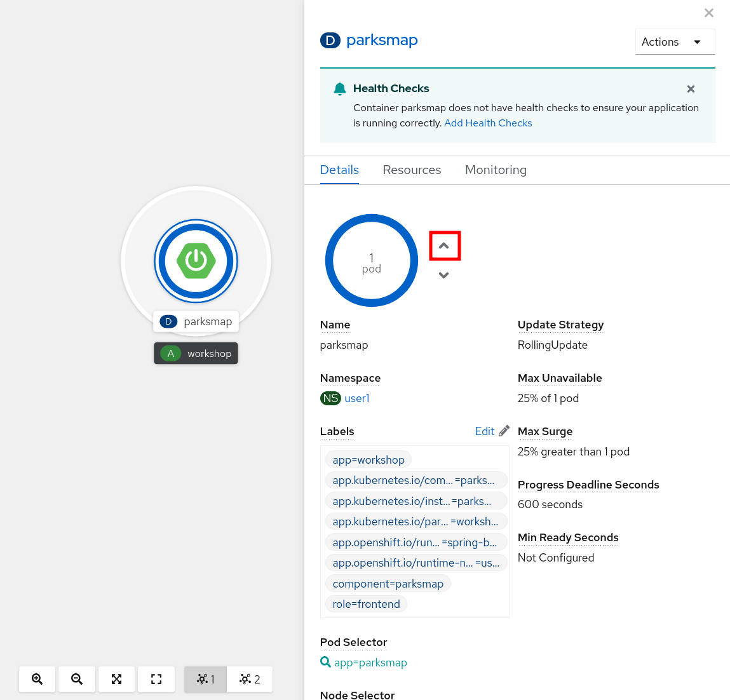Select topology layout 1
The image size is (730, 700).
coord(205,679)
